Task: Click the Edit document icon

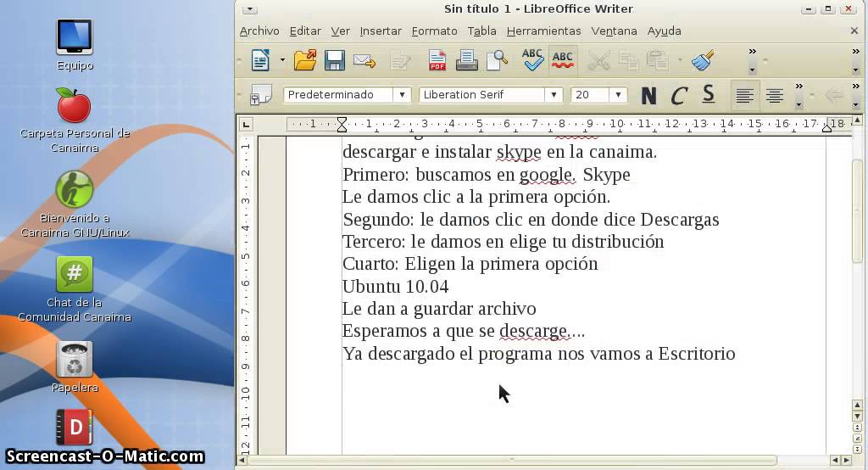Action: point(400,60)
